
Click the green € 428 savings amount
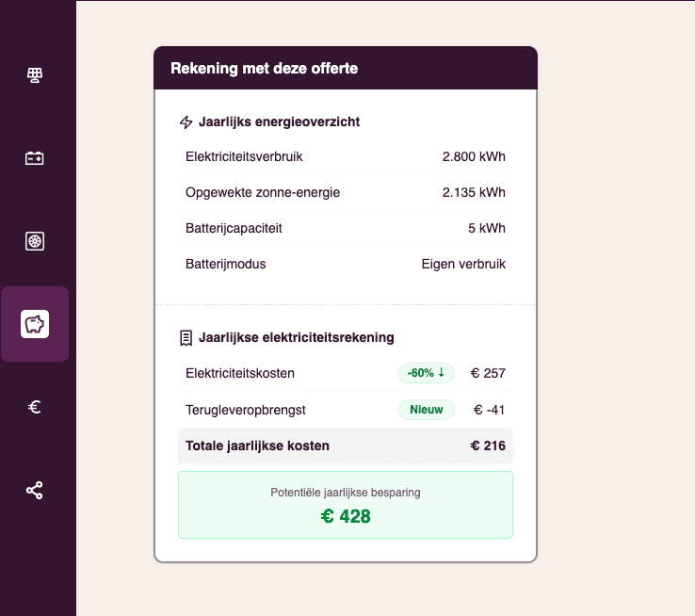pyautogui.click(x=346, y=516)
